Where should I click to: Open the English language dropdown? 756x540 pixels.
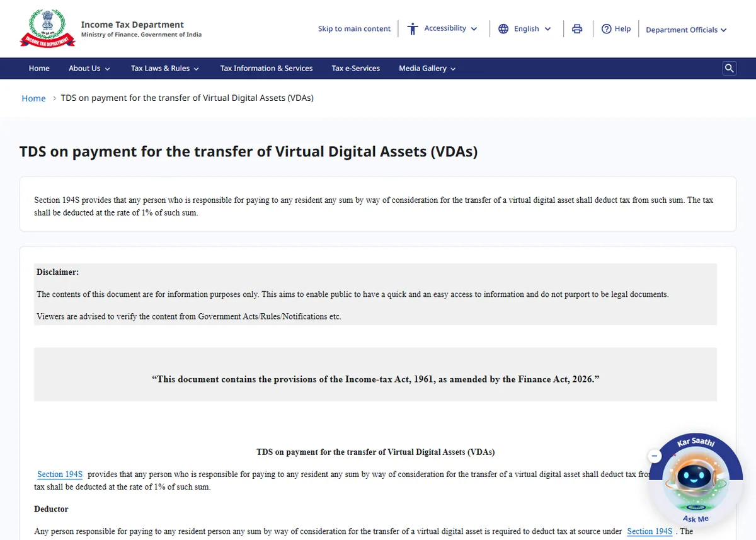[532, 28]
